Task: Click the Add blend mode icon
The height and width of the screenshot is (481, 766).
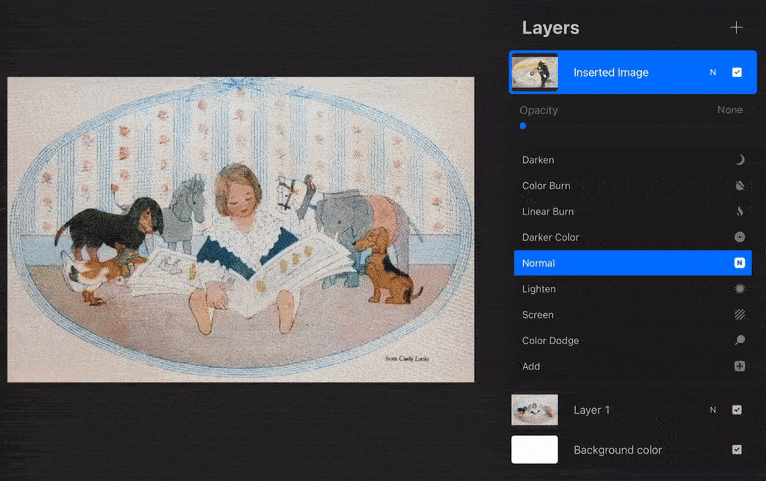Action: (740, 367)
